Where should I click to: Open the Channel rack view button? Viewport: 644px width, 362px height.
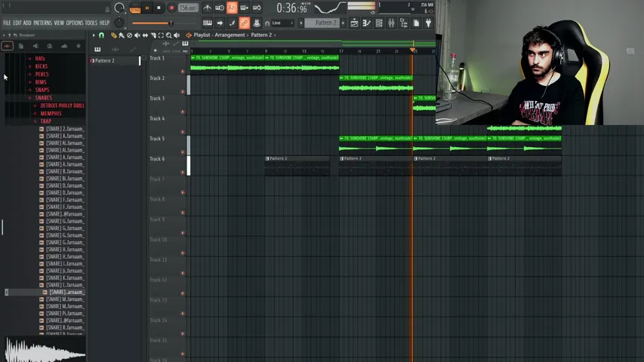(x=379, y=23)
